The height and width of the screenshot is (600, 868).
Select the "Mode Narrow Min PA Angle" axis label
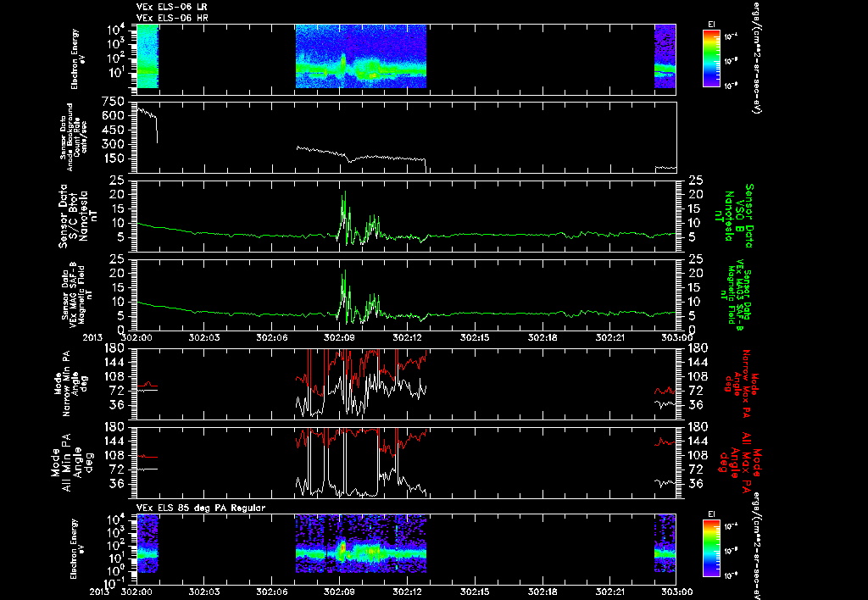pos(71,384)
